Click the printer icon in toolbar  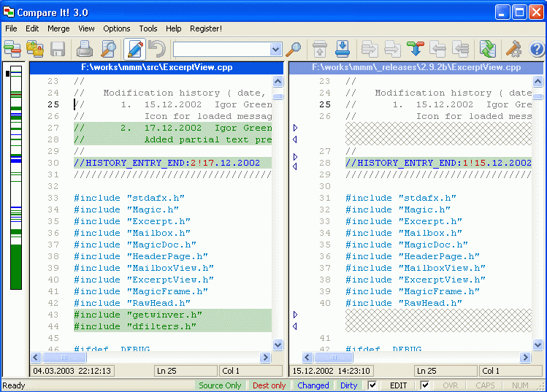pyautogui.click(x=85, y=50)
